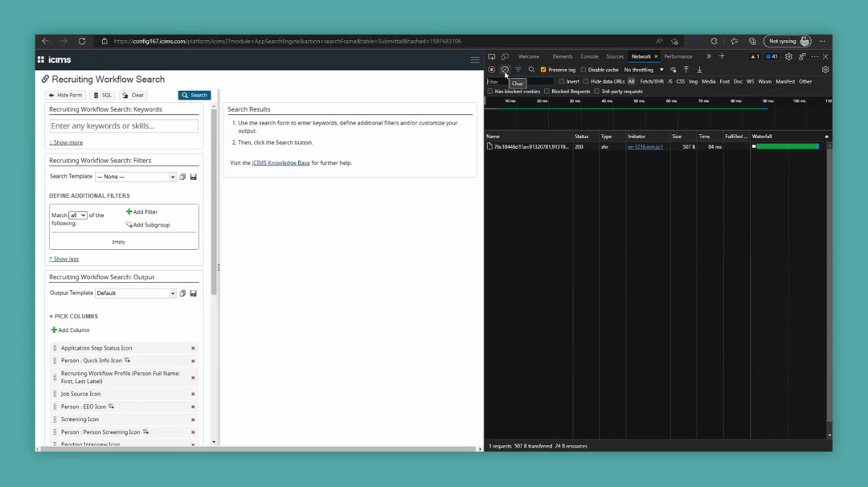Click Add Column
The image size is (868, 487).
(x=70, y=329)
